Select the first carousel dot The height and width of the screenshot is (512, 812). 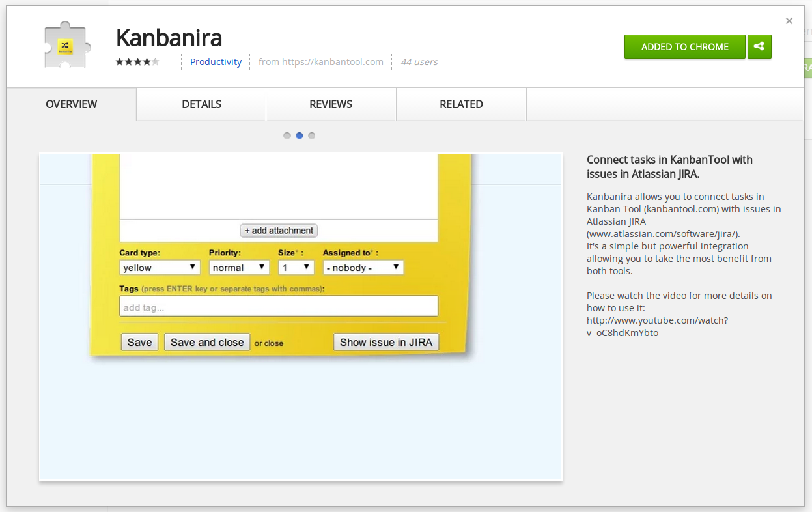pos(287,135)
